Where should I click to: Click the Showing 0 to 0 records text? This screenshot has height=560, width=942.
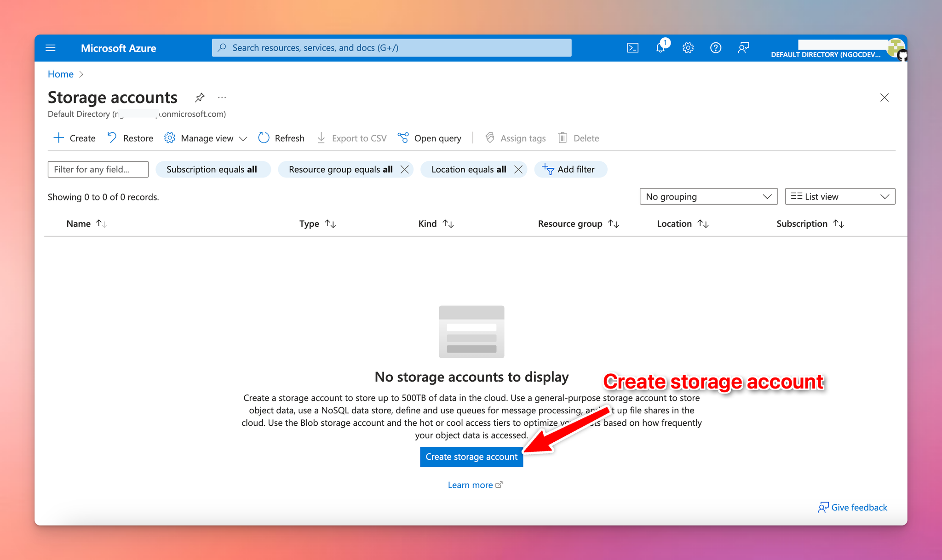point(103,197)
